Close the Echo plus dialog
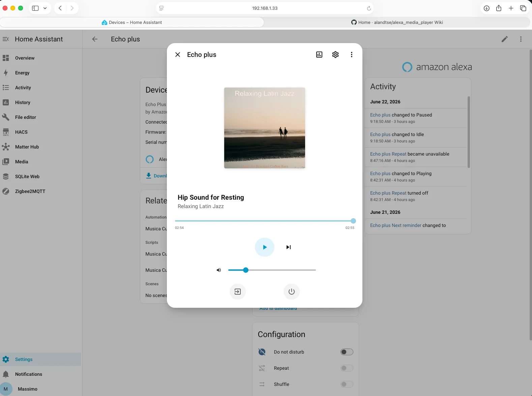532x396 pixels. pyautogui.click(x=178, y=55)
